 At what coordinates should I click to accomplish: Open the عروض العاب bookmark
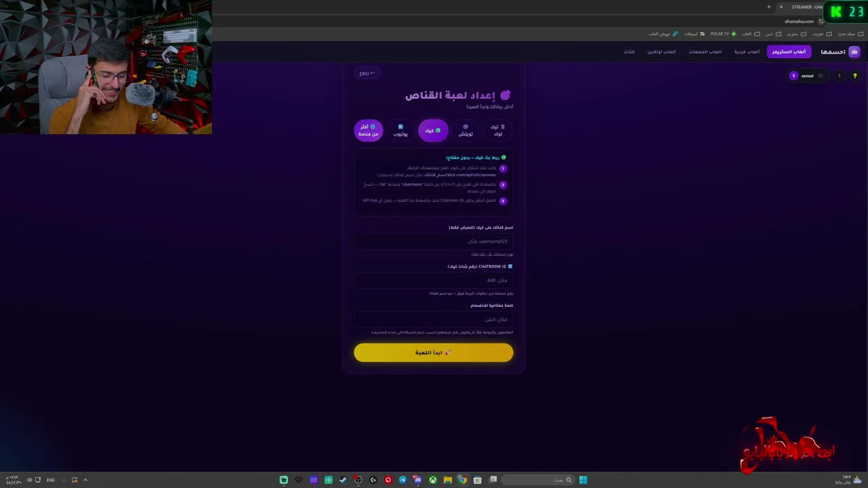click(663, 34)
